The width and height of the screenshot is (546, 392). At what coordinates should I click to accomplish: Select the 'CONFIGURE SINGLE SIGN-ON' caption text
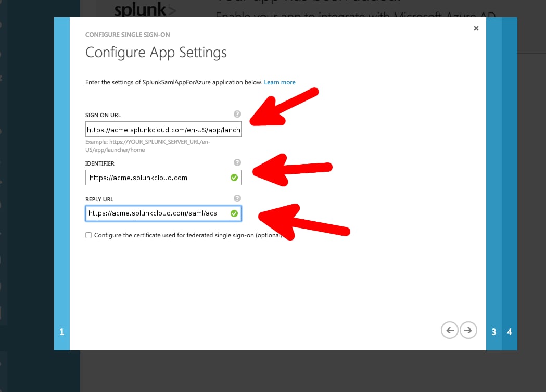pyautogui.click(x=128, y=35)
